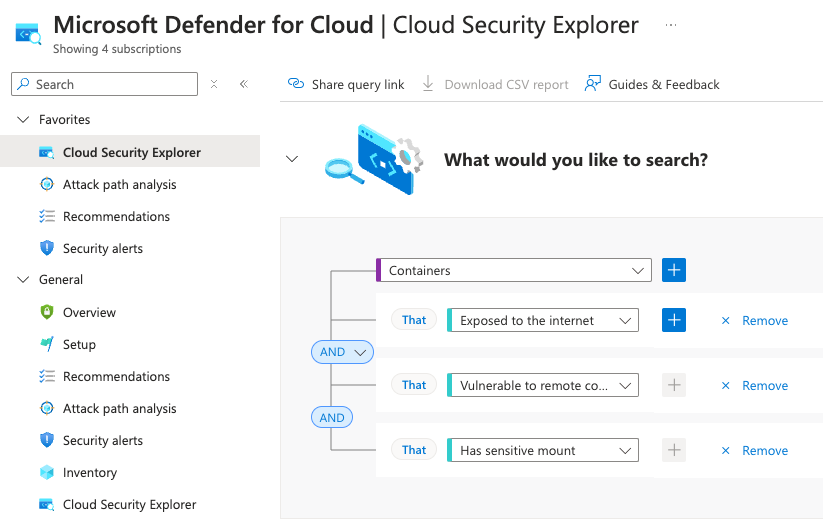Click the Share query link chain icon
The width and height of the screenshot is (823, 524).
296,83
